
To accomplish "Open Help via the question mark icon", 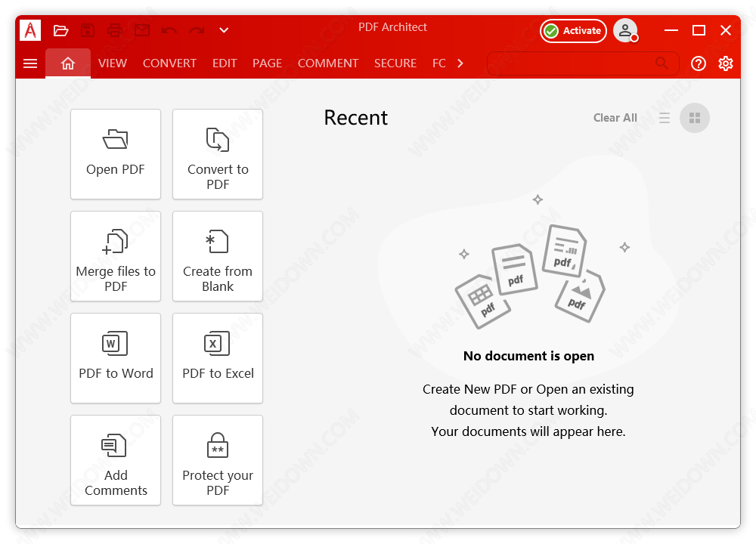I will [698, 63].
